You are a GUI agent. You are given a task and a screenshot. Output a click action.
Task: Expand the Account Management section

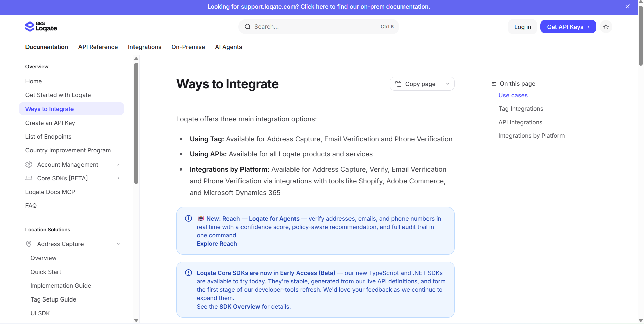[x=118, y=164]
